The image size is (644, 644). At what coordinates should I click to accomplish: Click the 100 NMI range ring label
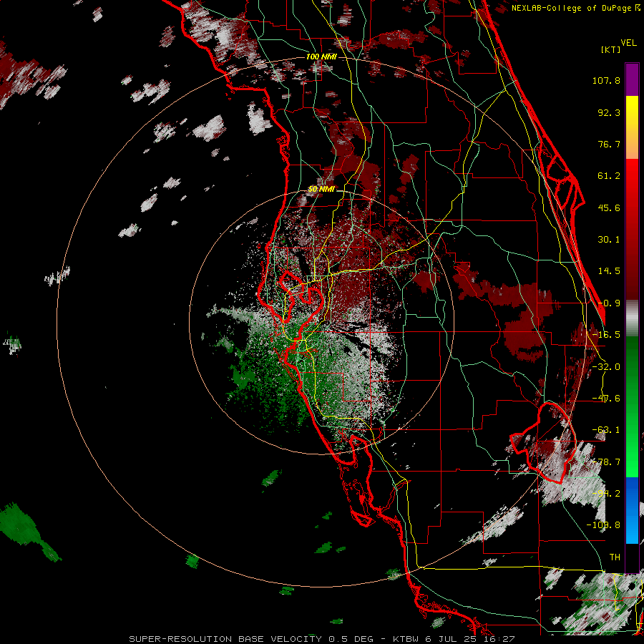coord(321,57)
